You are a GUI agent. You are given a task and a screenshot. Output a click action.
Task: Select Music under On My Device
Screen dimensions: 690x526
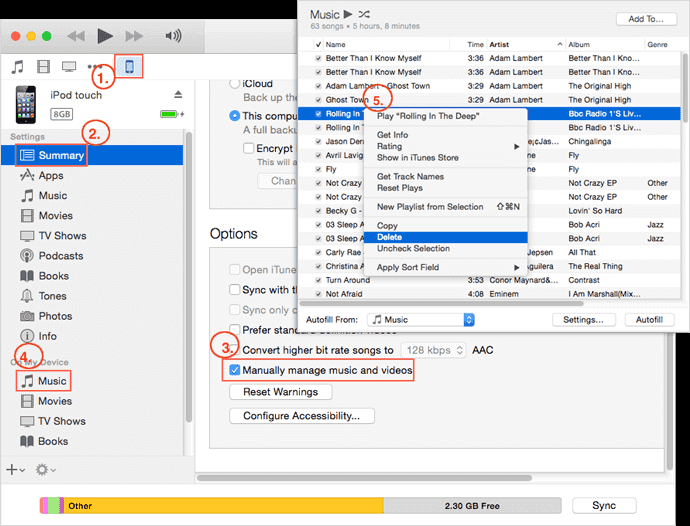[x=52, y=381]
